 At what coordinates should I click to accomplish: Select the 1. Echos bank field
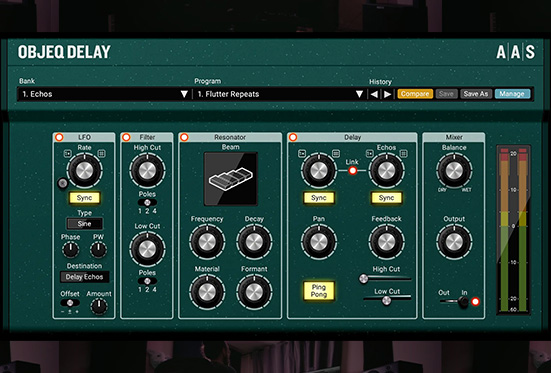104,94
